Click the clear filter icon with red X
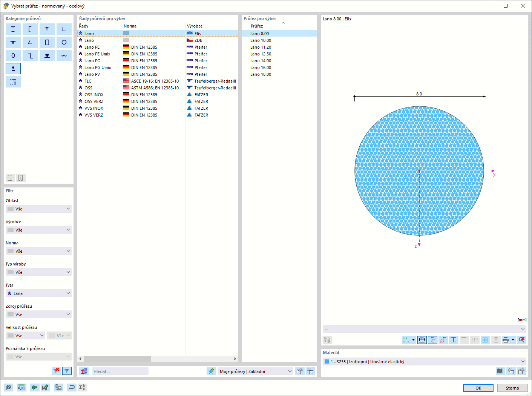 (56, 371)
